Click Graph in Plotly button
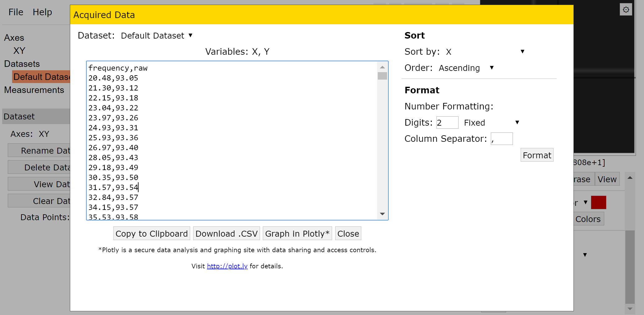The width and height of the screenshot is (644, 315). tap(297, 234)
